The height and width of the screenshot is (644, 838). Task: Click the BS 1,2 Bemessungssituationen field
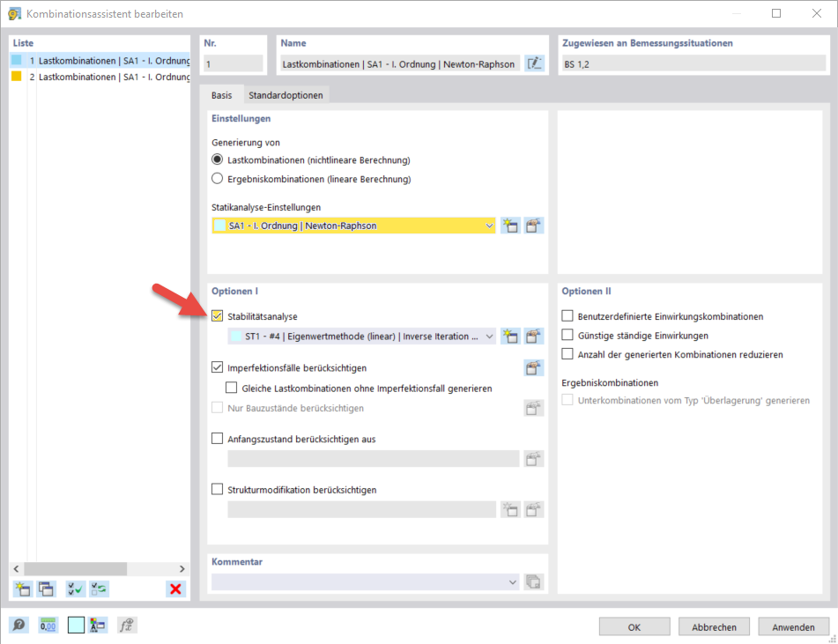pos(693,63)
